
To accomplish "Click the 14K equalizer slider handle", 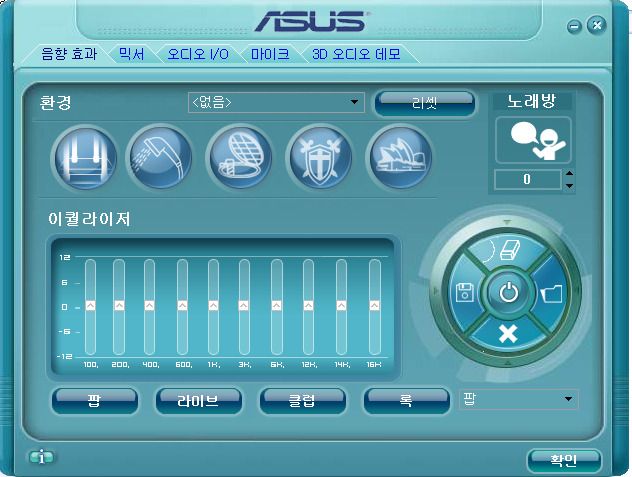I will [341, 305].
